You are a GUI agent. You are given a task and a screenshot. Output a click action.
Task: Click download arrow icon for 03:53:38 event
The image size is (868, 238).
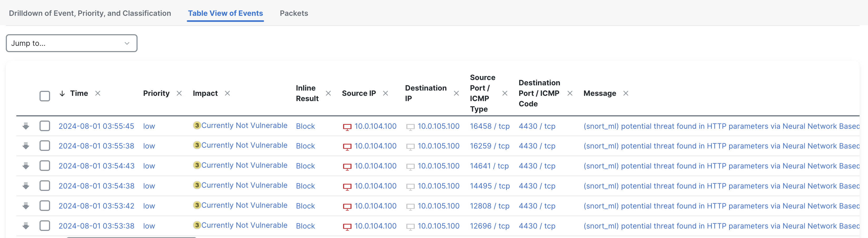[26, 226]
